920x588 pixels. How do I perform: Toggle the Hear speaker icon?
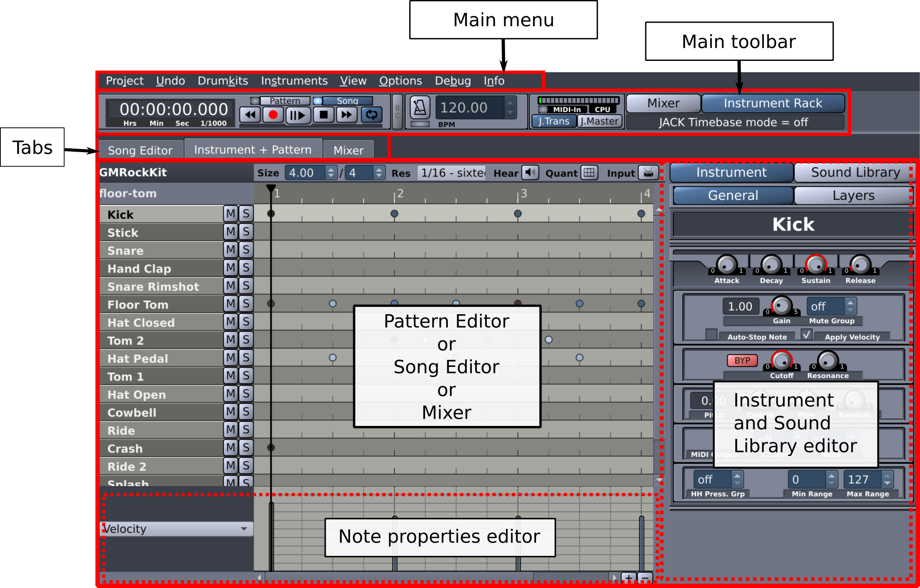[530, 173]
